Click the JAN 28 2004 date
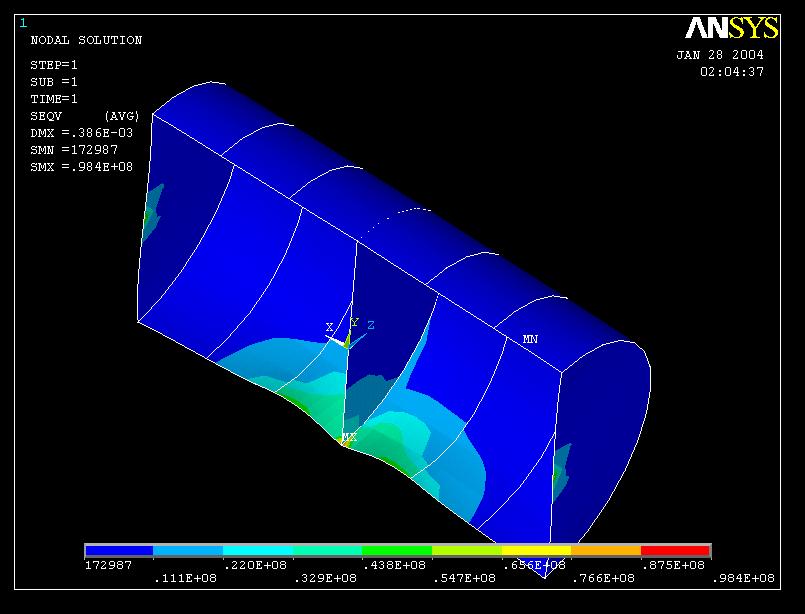The height and width of the screenshot is (614, 805). 720,55
